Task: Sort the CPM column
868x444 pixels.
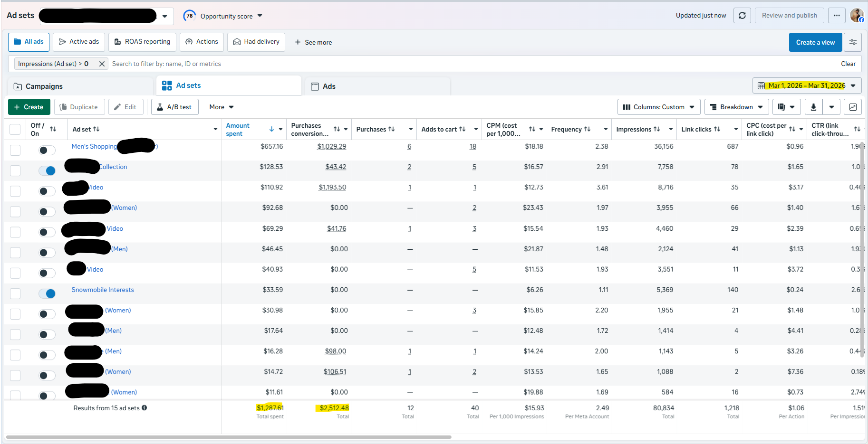Action: 532,129
